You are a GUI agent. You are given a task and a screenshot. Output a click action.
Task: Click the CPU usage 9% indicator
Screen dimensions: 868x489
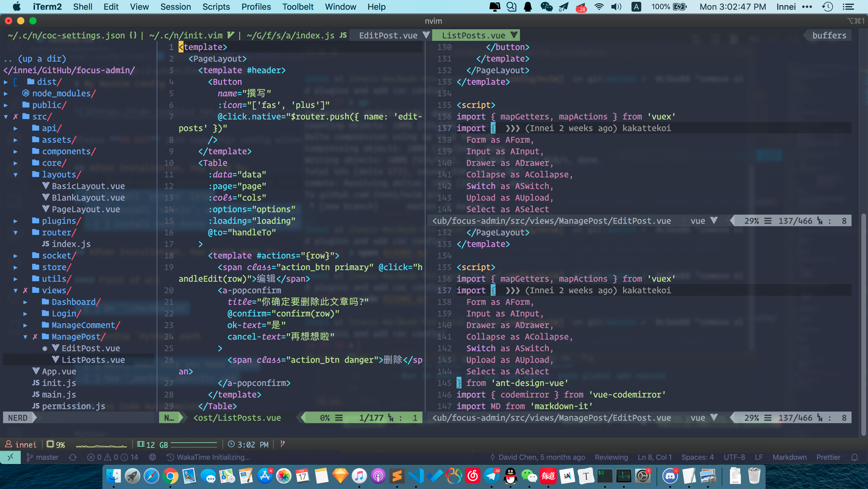(56, 444)
